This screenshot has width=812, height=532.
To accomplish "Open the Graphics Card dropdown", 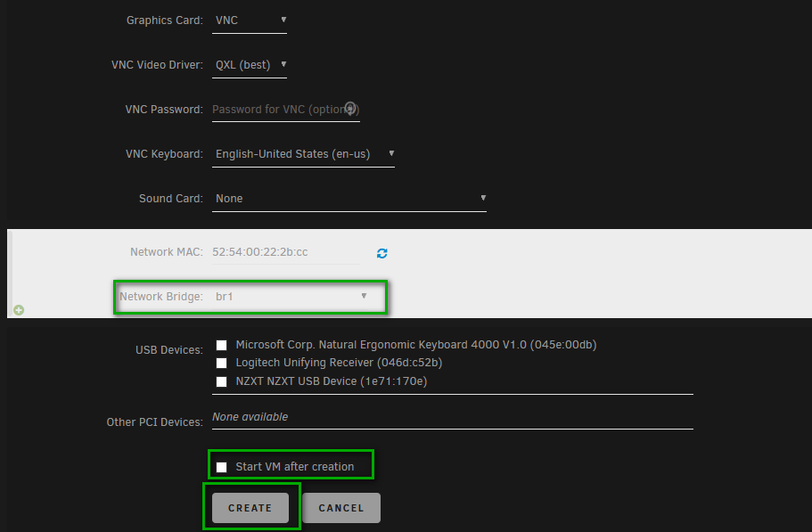I will click(x=250, y=20).
